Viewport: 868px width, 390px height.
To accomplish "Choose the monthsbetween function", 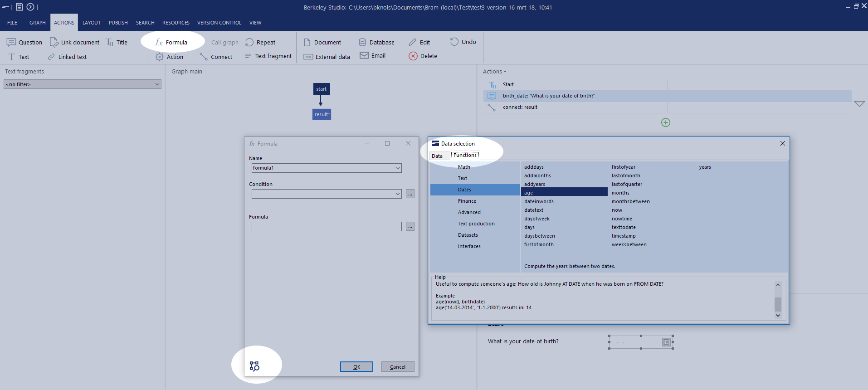I will (x=630, y=201).
